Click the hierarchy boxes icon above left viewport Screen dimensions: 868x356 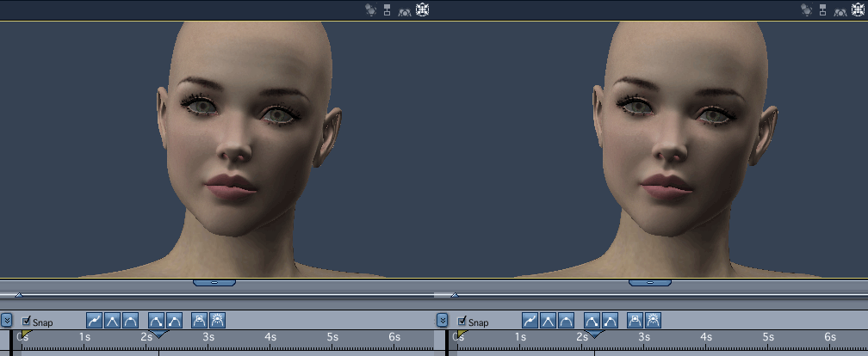[387, 9]
